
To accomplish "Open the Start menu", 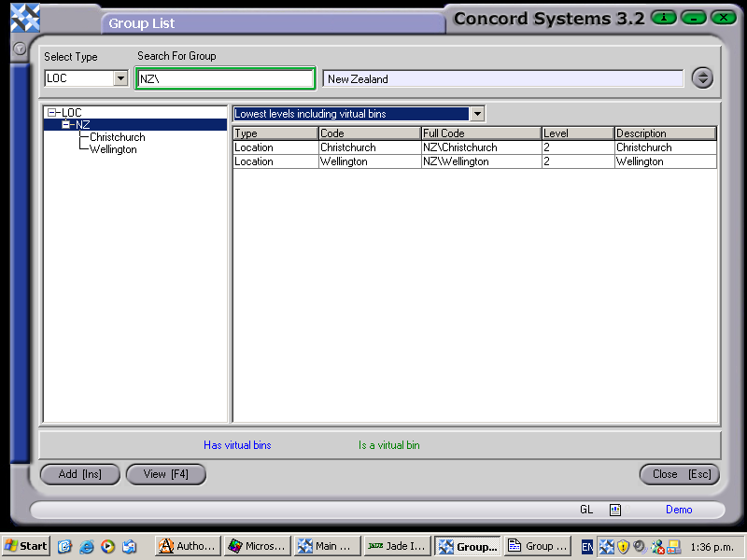I will click(24, 546).
